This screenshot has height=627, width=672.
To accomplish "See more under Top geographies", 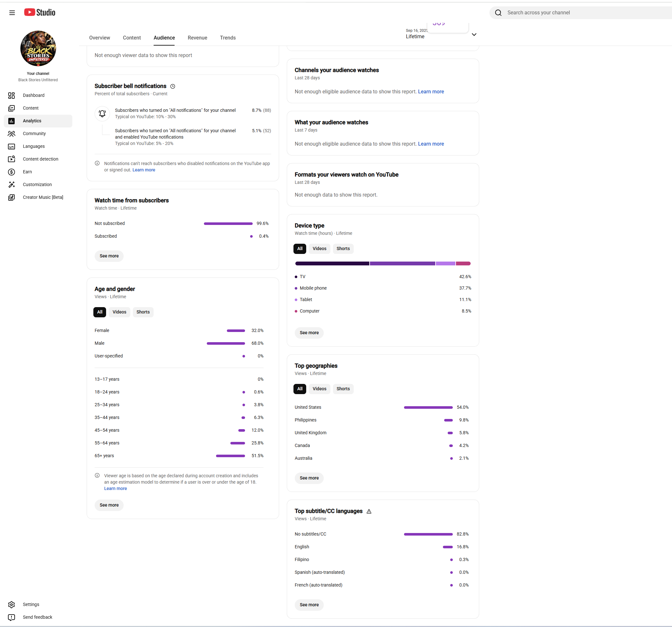I will point(309,478).
